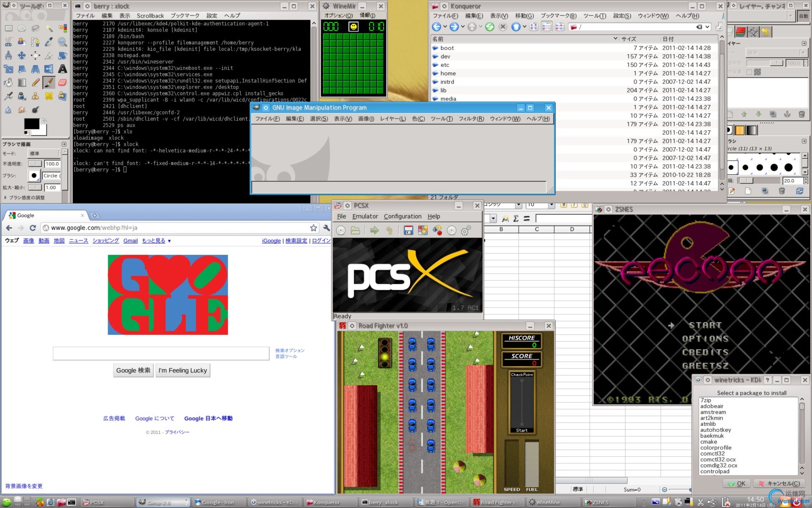Screen dimensions: 812x508
Task: Open the Emulator menu in PCSX
Action: click(365, 216)
